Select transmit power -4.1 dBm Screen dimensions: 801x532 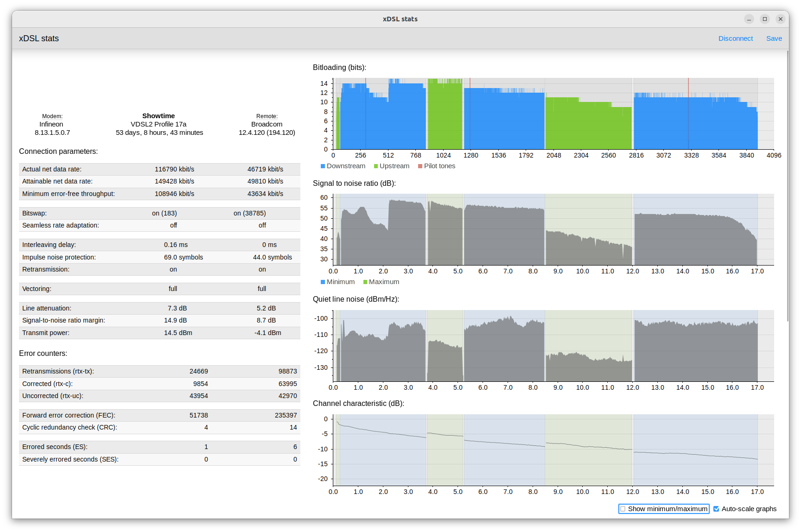(268, 333)
